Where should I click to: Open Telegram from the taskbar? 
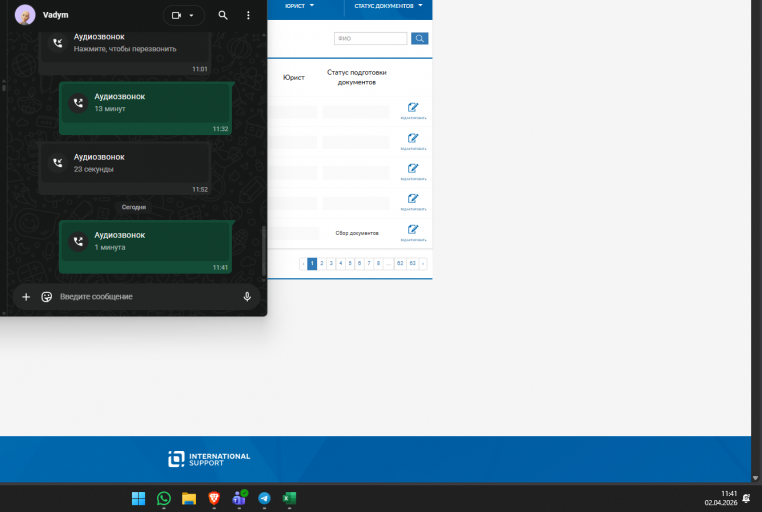(264, 498)
